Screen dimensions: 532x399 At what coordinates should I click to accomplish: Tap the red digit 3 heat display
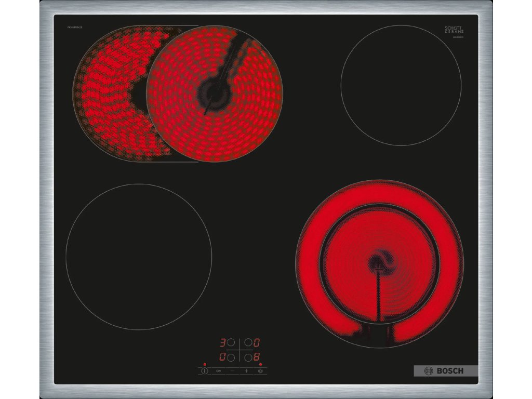coord(222,343)
